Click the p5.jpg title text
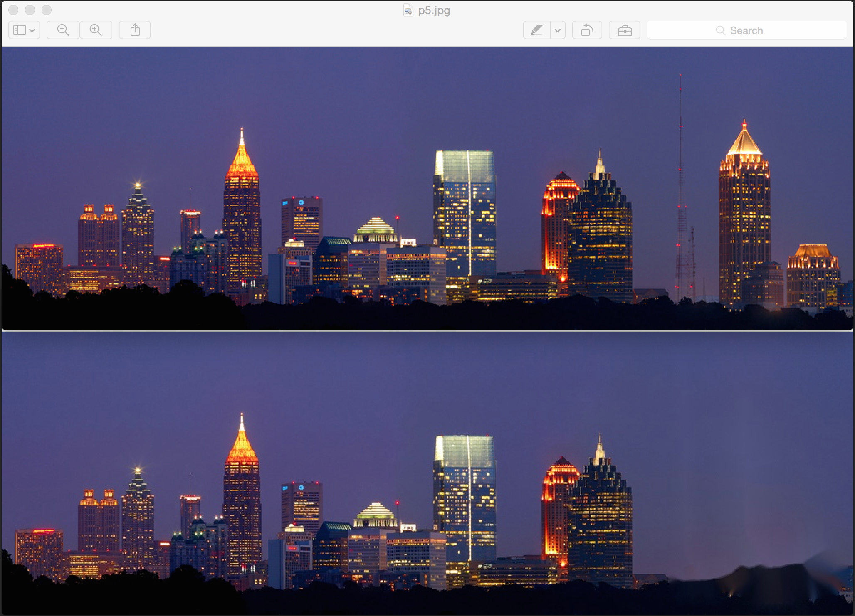The height and width of the screenshot is (616, 855). click(x=434, y=10)
